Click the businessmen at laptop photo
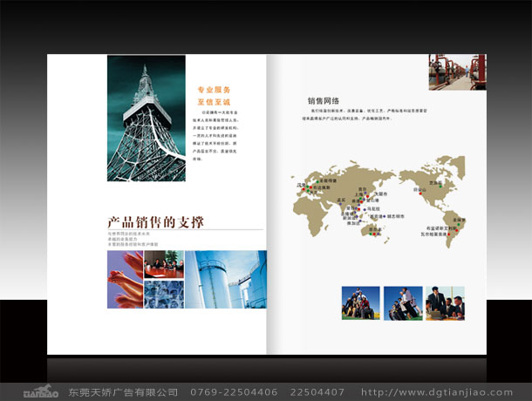The image size is (532, 401). tap(445, 302)
